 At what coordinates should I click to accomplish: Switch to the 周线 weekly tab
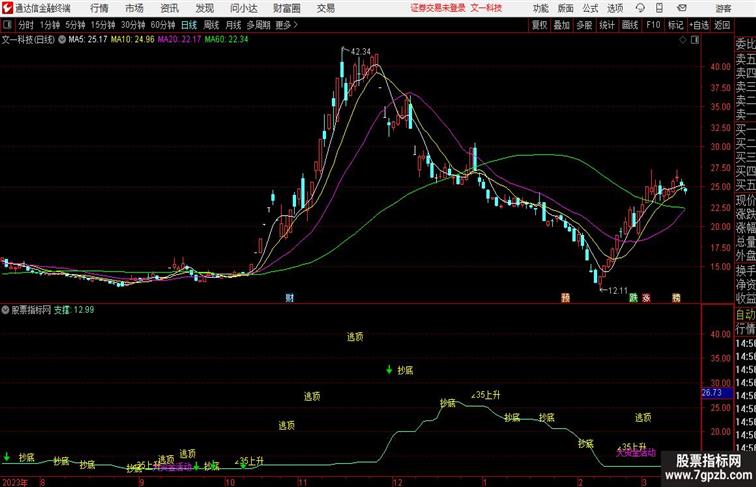(211, 25)
